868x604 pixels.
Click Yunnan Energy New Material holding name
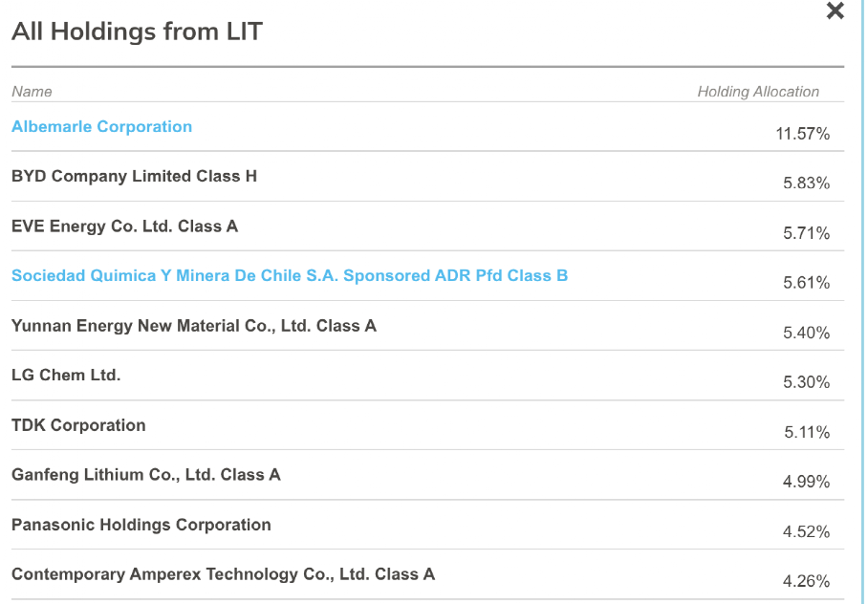coord(194,326)
